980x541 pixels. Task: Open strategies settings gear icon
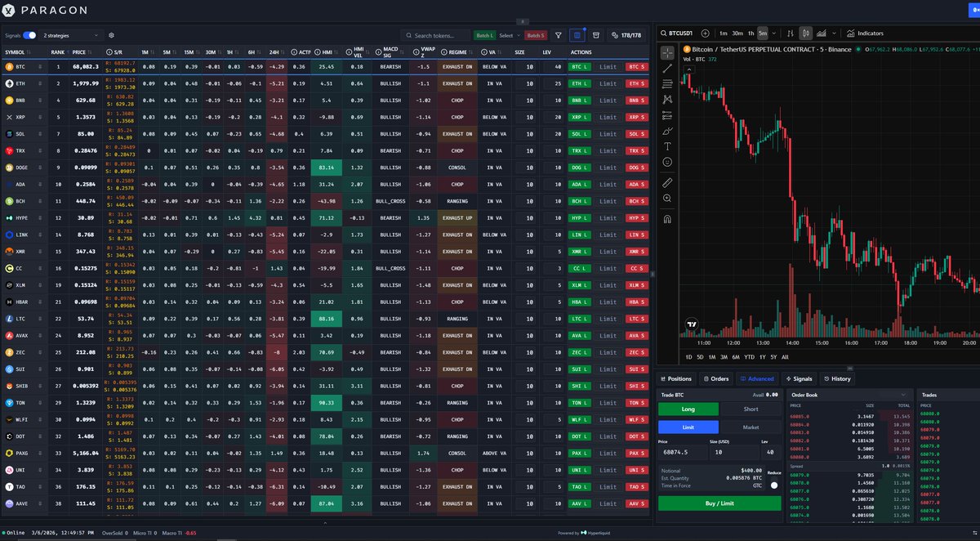[111, 35]
